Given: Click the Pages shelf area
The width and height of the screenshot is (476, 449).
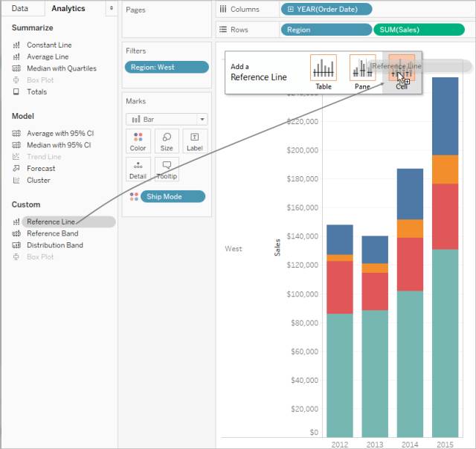Looking at the screenshot, I should 167,20.
